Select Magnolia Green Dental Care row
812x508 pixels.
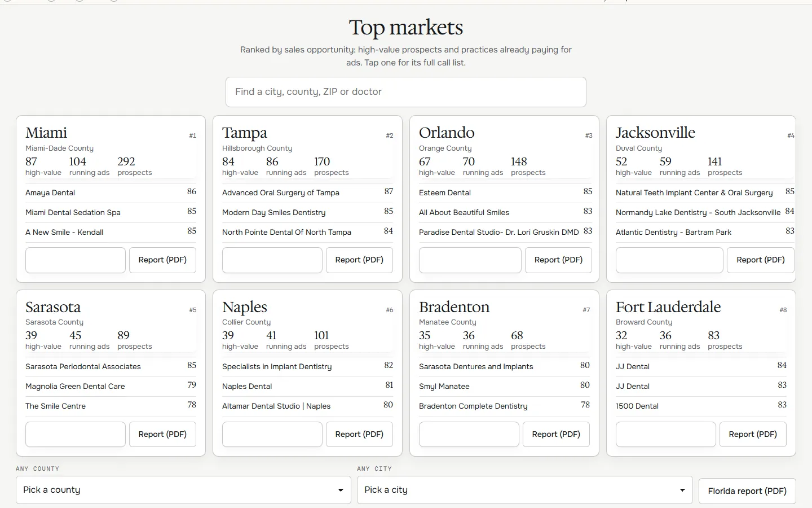pyautogui.click(x=111, y=386)
